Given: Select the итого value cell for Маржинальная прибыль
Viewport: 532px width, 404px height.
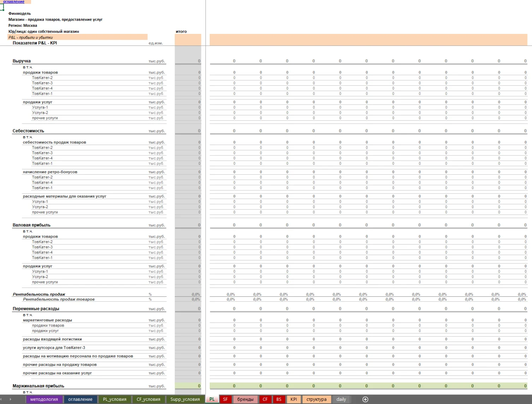Looking at the screenshot, I should coord(188,386).
